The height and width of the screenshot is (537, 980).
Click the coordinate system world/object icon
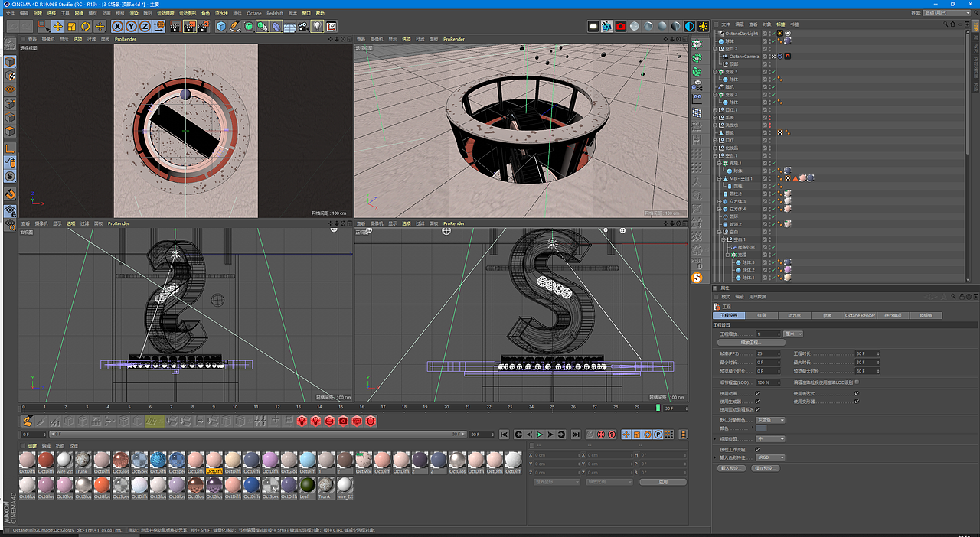pos(159,26)
